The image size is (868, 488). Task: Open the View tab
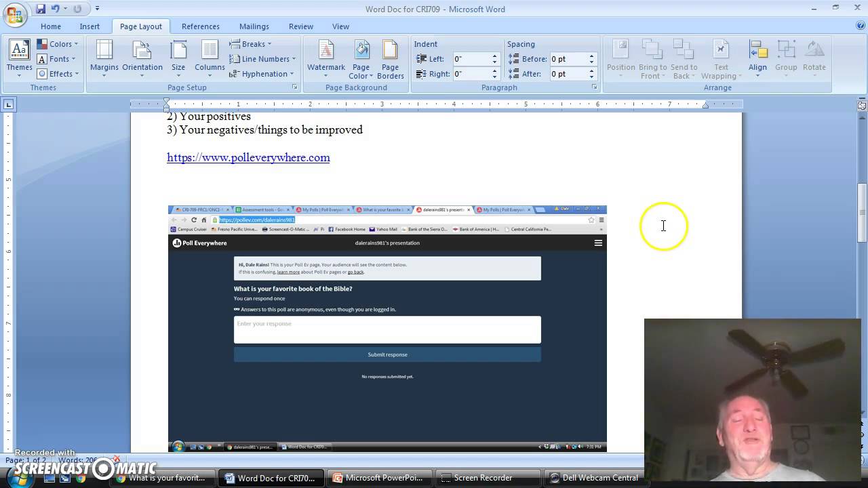click(340, 26)
